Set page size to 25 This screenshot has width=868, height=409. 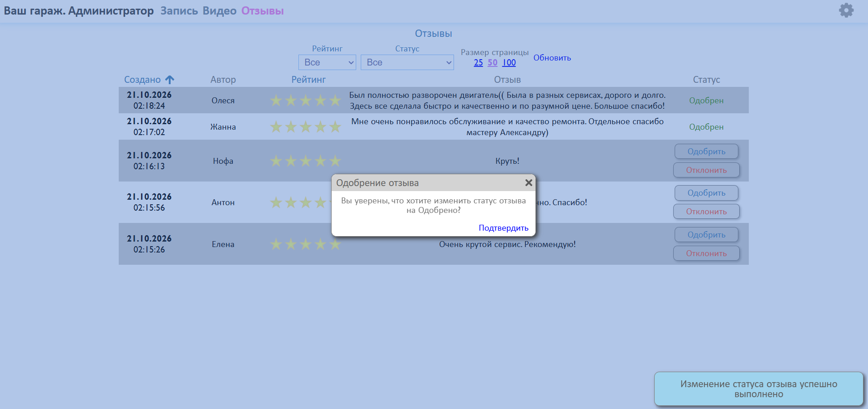click(x=479, y=63)
